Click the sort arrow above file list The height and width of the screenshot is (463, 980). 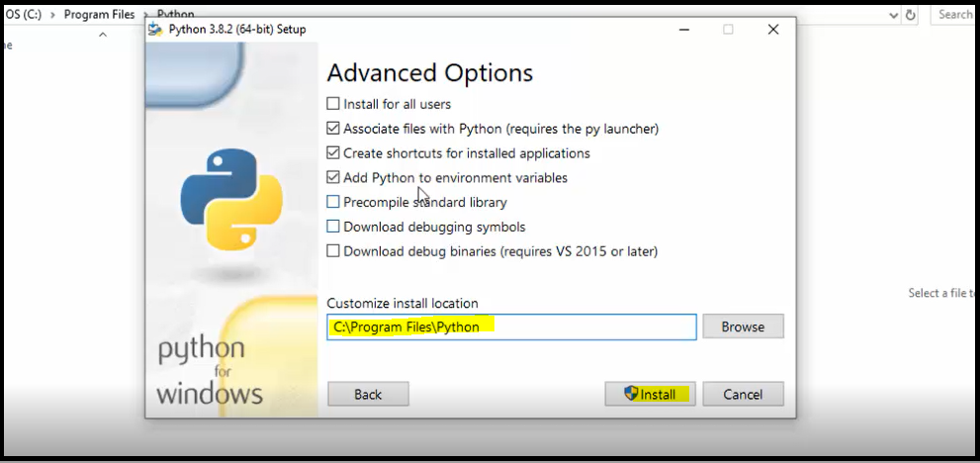pos(103,35)
